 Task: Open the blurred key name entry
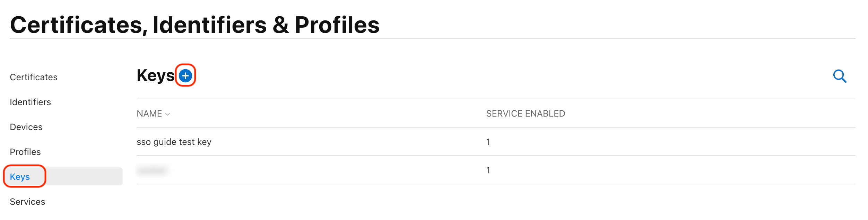(153, 170)
